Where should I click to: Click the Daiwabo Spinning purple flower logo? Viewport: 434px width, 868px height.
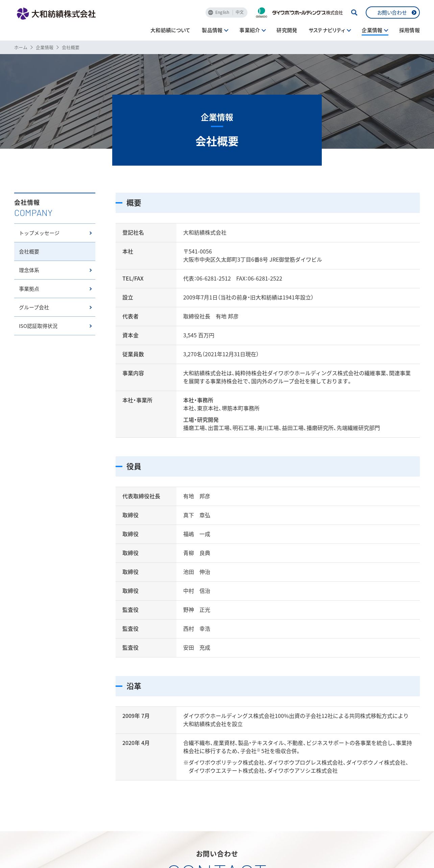coord(23,14)
